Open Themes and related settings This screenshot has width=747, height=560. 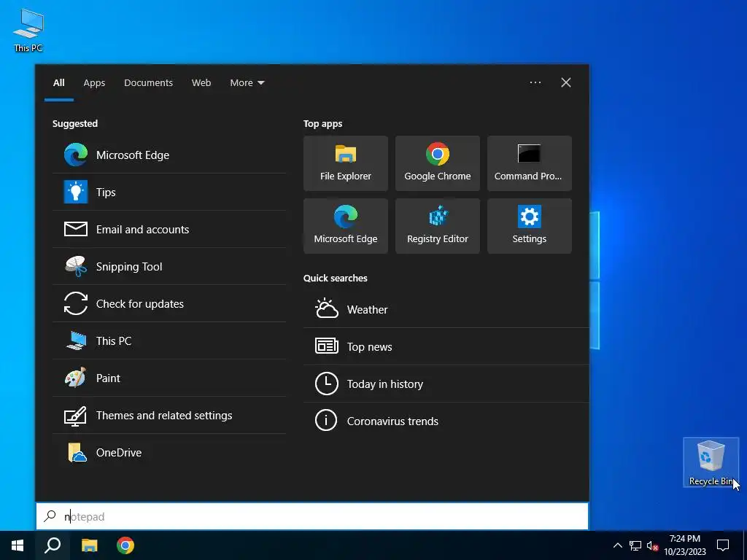pyautogui.click(x=169, y=415)
